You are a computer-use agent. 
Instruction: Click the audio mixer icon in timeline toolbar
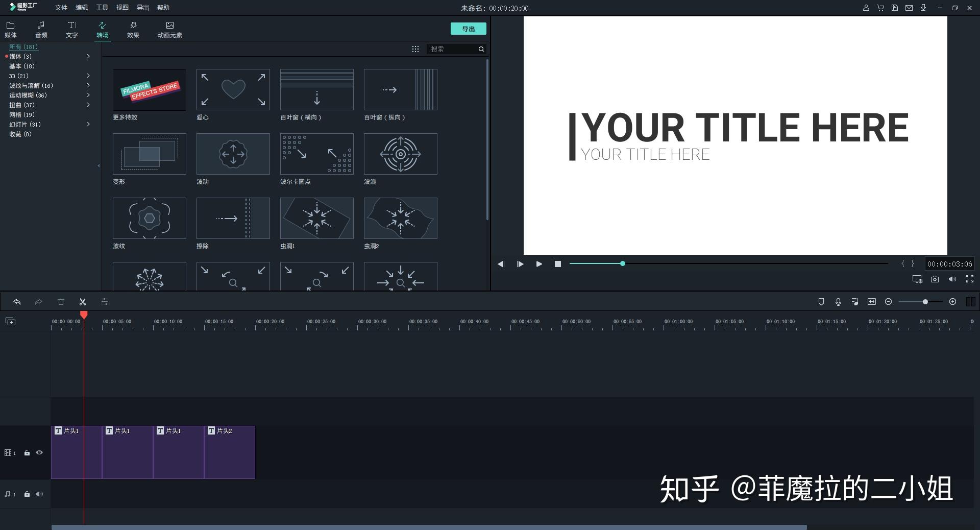(x=855, y=302)
